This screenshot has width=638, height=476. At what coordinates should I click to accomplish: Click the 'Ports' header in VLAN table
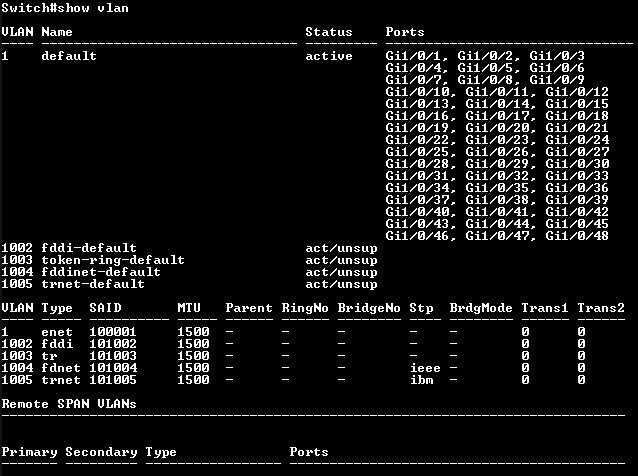(x=405, y=32)
